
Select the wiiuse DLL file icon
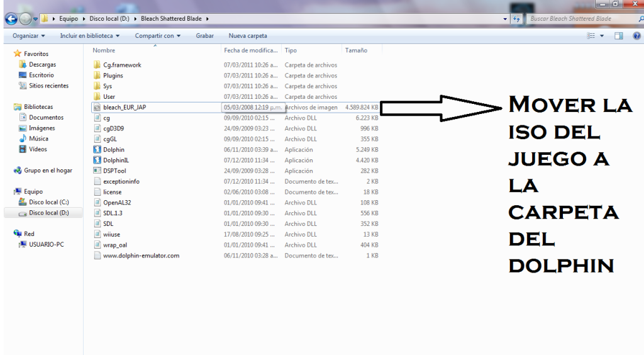coord(97,234)
